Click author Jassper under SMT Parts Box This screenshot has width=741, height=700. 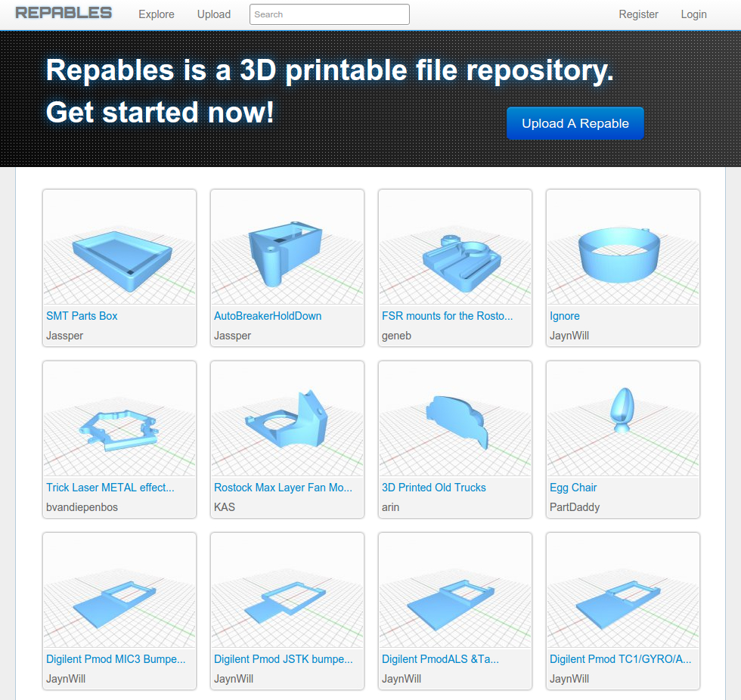pos(64,336)
